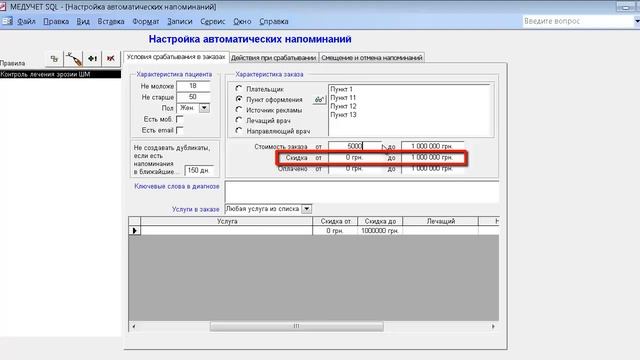The image size is (640, 360).
Task: Click the window minimize button
Action: [625, 7]
